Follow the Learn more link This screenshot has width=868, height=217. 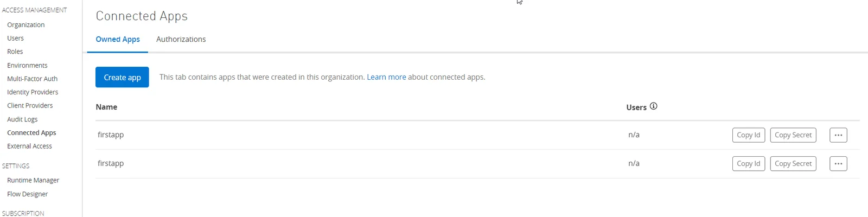[386, 77]
